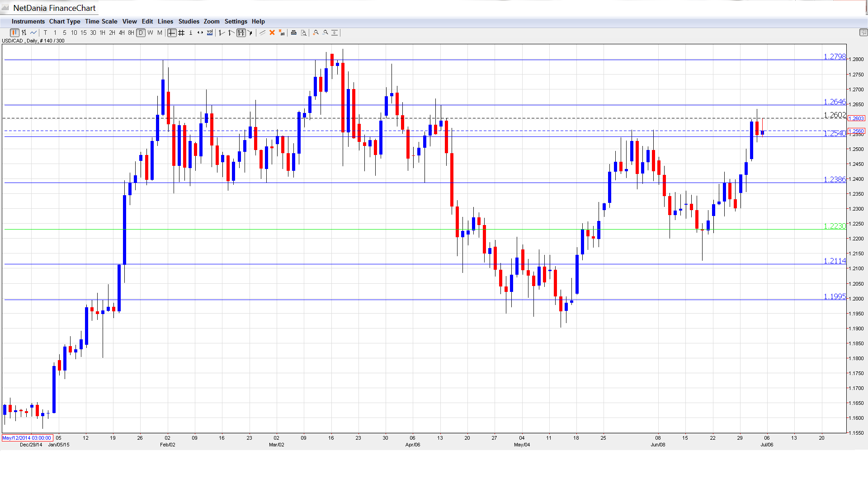Click the print chart icon
Image resolution: width=868 pixels, height=488 pixels.
click(x=294, y=33)
